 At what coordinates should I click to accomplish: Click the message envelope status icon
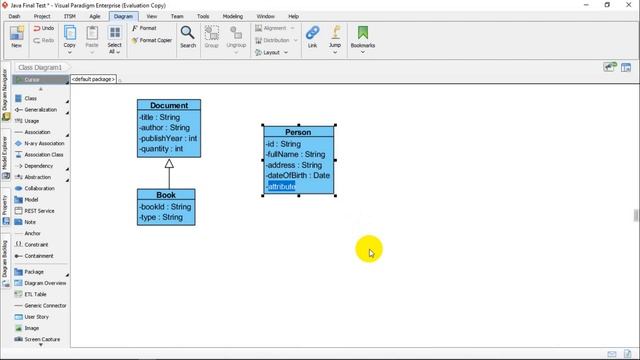[611, 354]
